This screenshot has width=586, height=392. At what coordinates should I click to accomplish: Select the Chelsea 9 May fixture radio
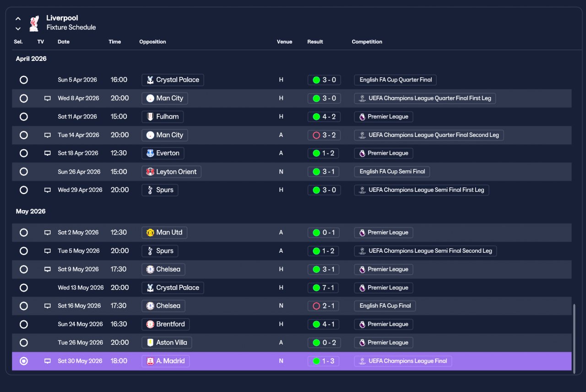(x=24, y=269)
